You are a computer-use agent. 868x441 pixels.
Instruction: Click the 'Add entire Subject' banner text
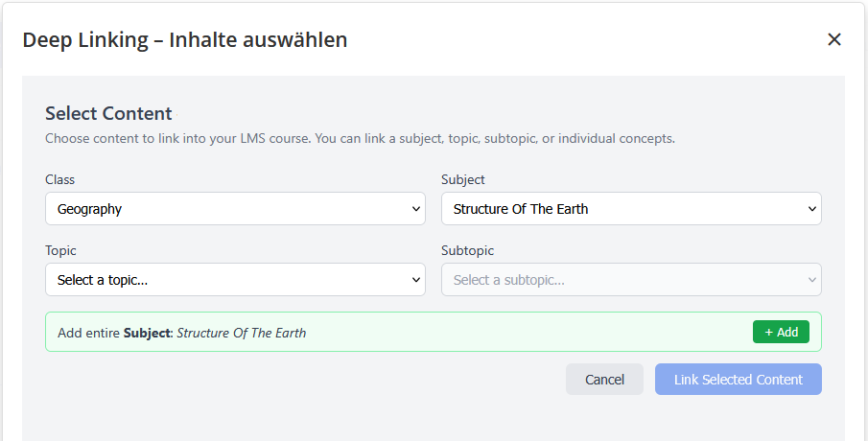[181, 333]
